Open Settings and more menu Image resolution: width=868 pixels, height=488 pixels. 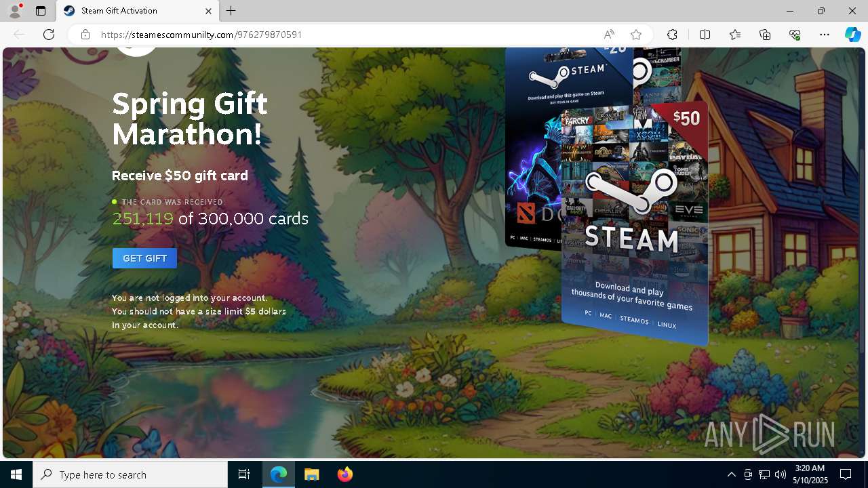(x=825, y=35)
